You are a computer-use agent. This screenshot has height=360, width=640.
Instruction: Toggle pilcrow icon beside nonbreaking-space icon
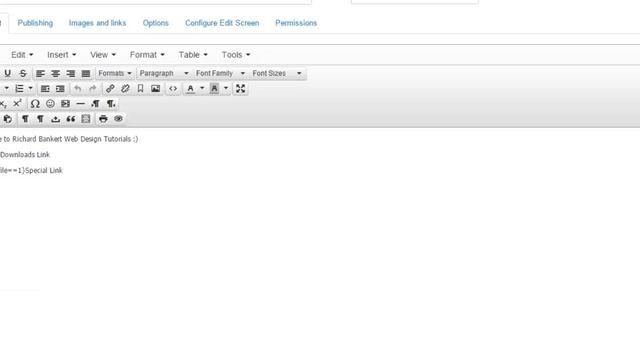pos(40,119)
